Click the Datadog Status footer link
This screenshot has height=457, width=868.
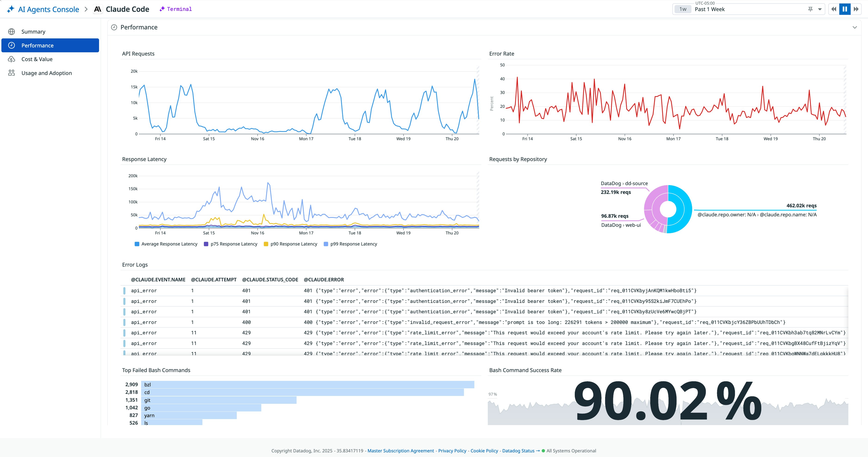point(518,451)
